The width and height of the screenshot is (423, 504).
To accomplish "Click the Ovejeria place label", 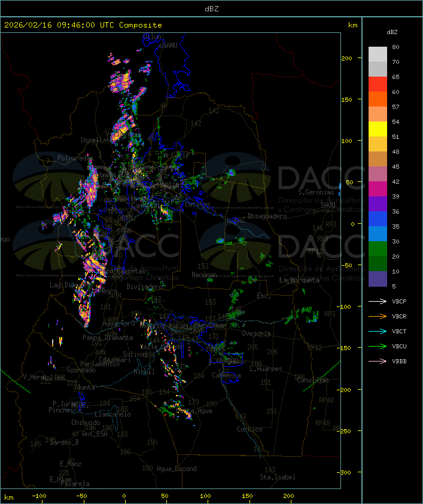I will coord(255,334).
